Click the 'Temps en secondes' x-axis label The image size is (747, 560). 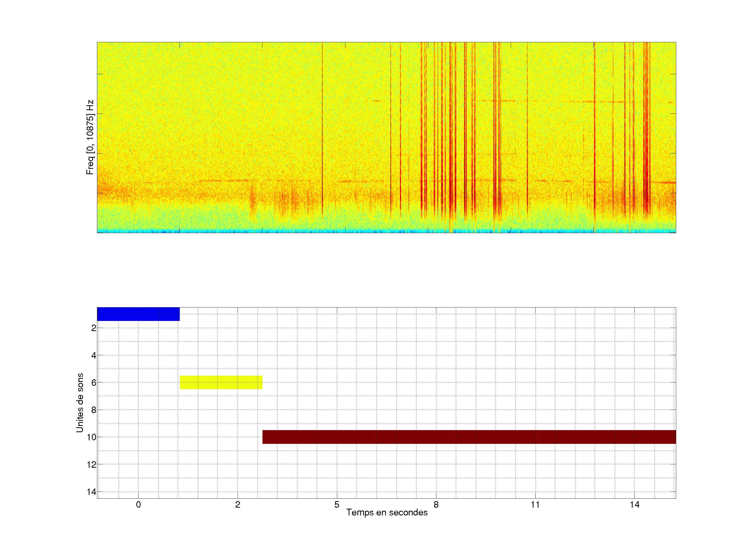[x=387, y=512]
